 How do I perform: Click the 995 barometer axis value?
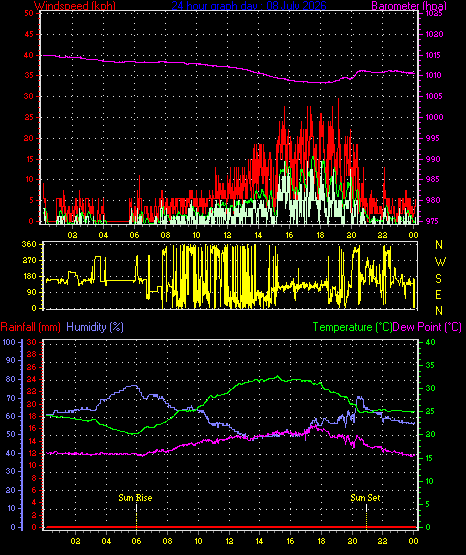(434, 138)
